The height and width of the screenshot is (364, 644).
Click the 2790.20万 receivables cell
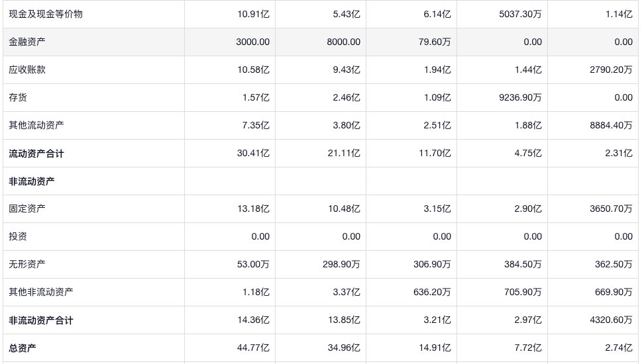point(611,69)
